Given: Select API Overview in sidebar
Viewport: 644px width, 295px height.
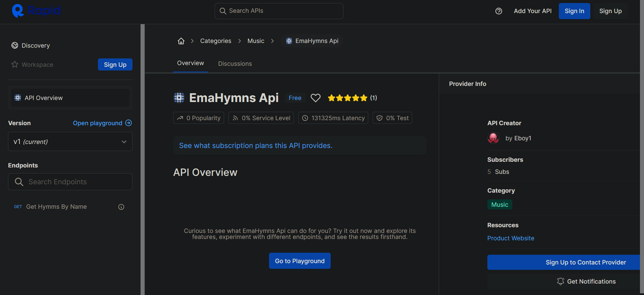Looking at the screenshot, I should pos(70,98).
